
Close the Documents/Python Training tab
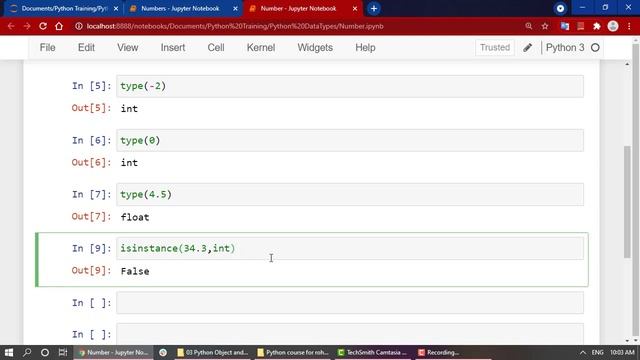(x=116, y=9)
